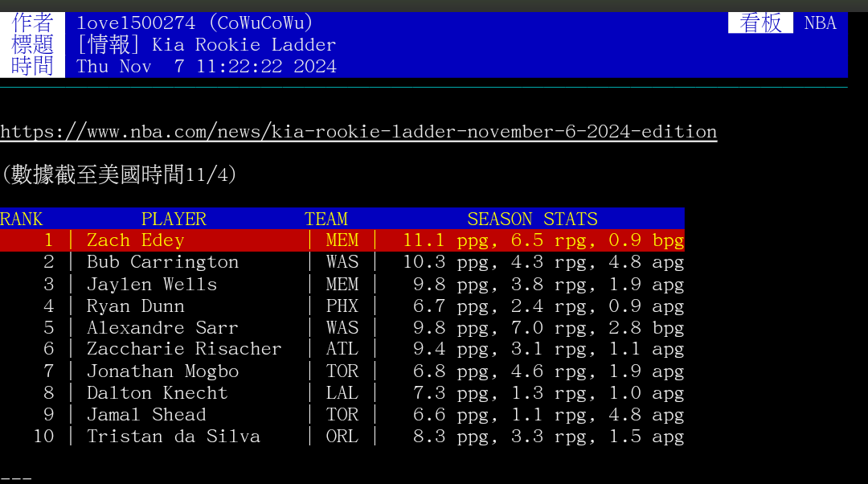
Task: Click Zaccharie Risacher in the ranking table
Action: click(x=184, y=350)
